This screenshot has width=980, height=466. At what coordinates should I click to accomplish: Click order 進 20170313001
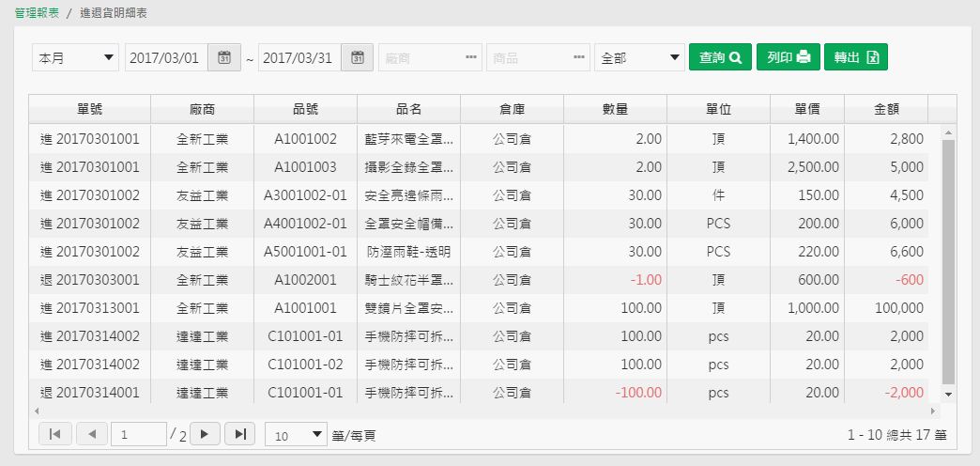coord(89,308)
